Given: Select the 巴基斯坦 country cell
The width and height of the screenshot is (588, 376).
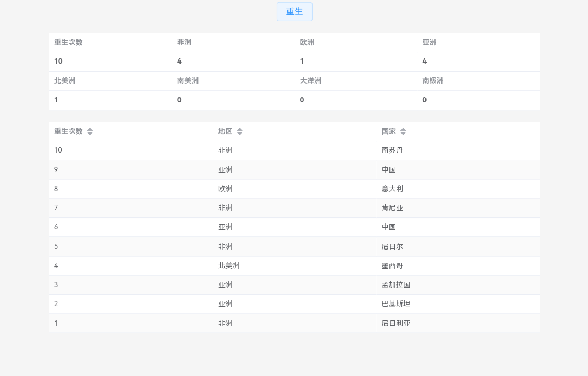Looking at the screenshot, I should (x=395, y=304).
